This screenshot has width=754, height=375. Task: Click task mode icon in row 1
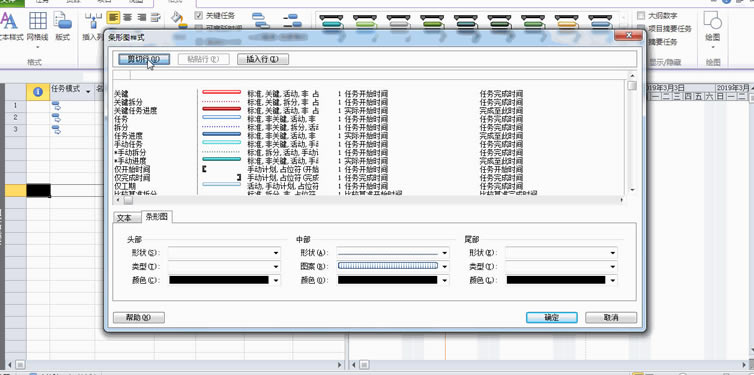click(56, 106)
